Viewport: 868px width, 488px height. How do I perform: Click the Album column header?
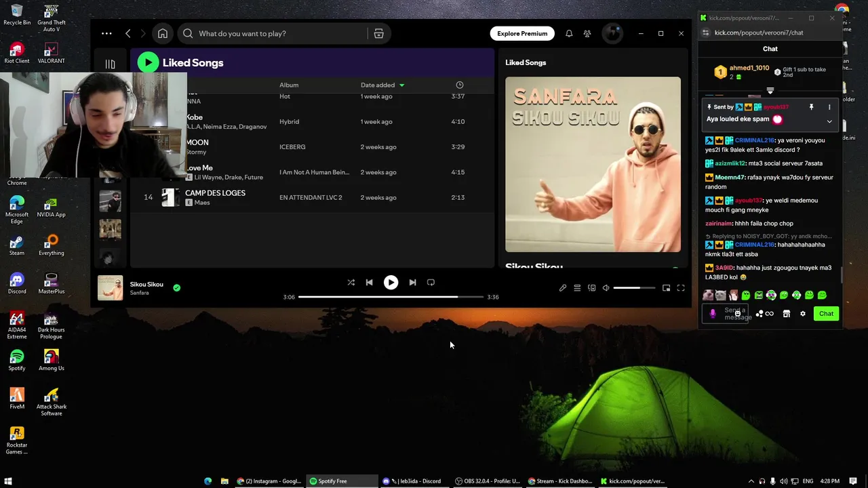[x=289, y=85]
